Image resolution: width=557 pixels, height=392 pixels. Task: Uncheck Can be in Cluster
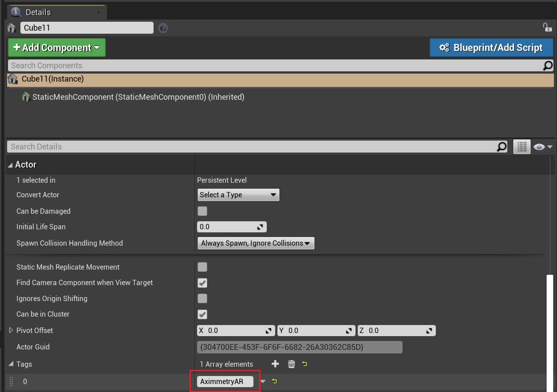[202, 314]
